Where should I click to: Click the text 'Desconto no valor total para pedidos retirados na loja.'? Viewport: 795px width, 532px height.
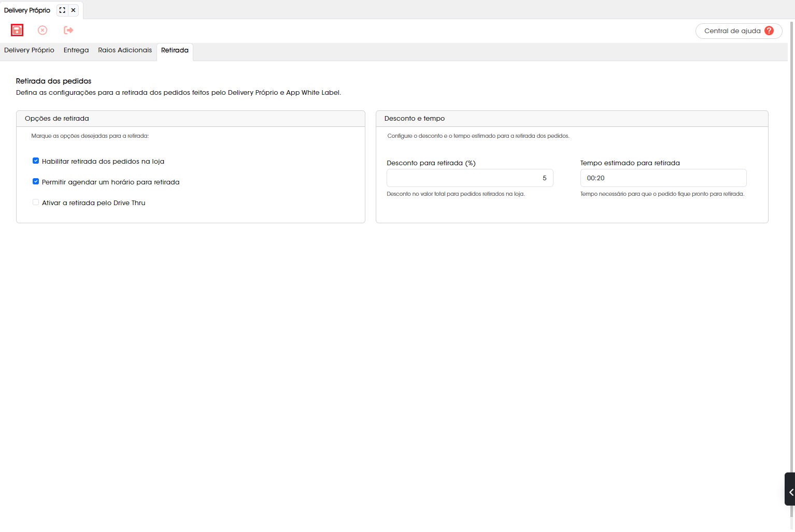click(x=456, y=194)
